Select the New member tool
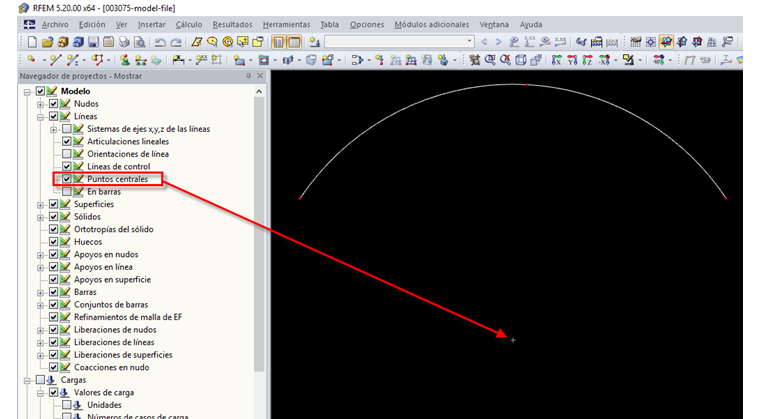760x419 pixels. (73, 60)
